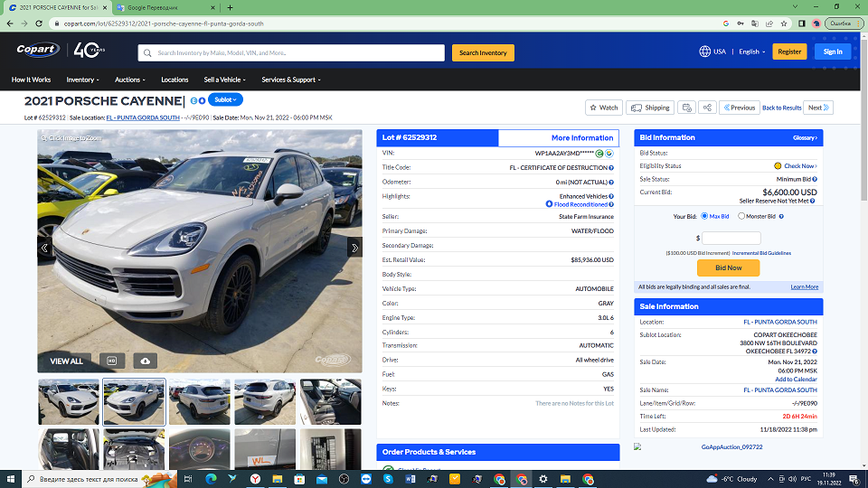
Task: Select the Lot # 62529312 tab
Action: click(x=438, y=137)
